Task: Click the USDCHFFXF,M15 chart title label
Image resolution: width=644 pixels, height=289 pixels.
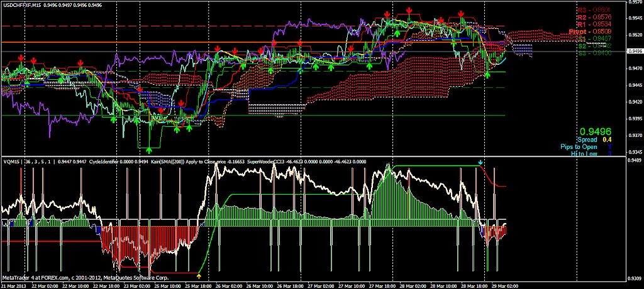Action: (25, 4)
